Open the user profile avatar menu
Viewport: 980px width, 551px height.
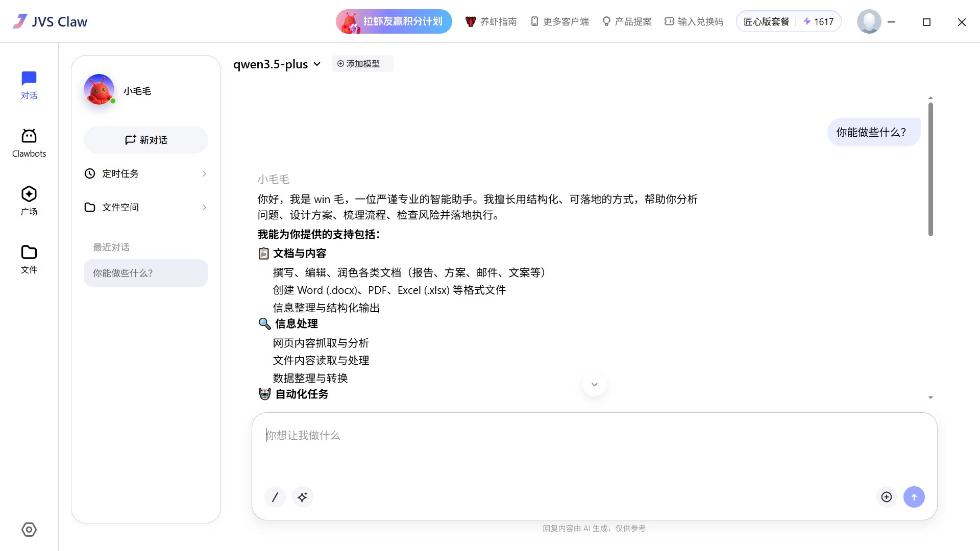coord(869,21)
